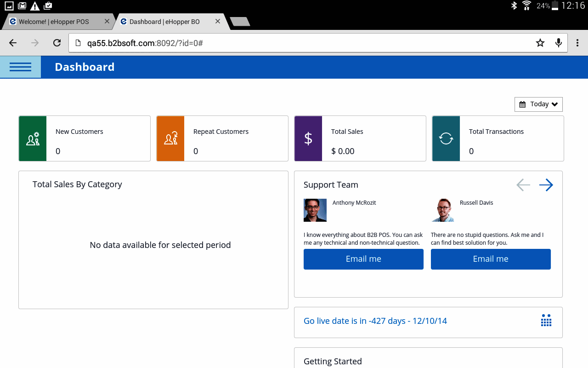
Task: Open a new browser tab
Action: pyautogui.click(x=240, y=22)
